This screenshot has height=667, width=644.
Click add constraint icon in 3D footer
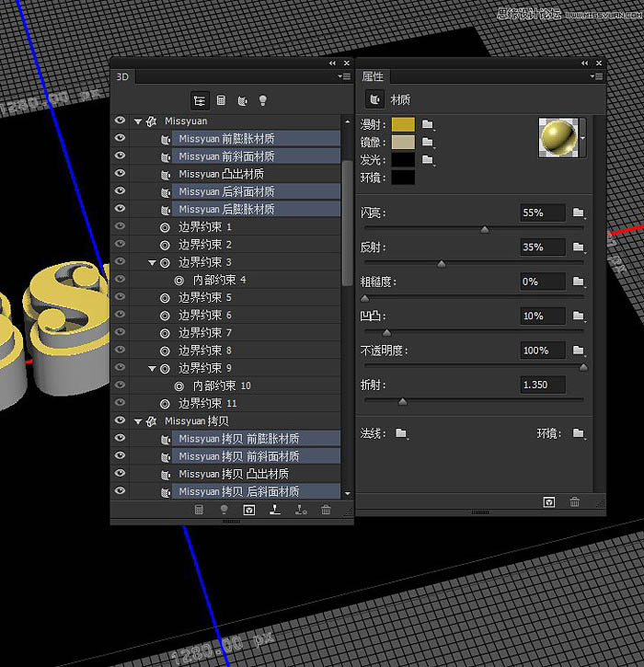pyautogui.click(x=301, y=510)
